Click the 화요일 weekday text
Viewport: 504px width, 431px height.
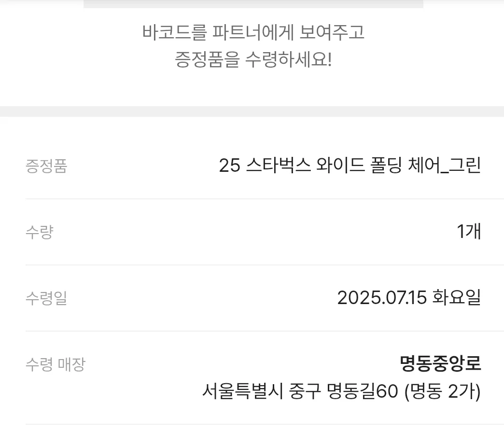(456, 298)
